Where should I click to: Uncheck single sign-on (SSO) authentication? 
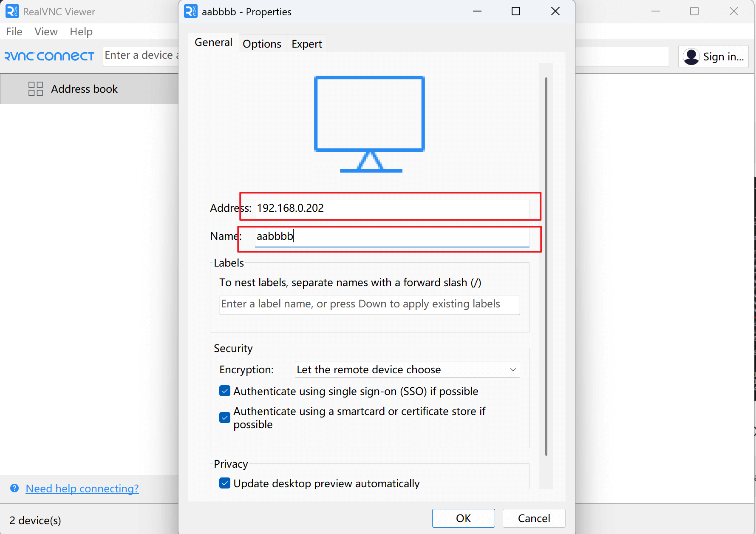(x=225, y=391)
